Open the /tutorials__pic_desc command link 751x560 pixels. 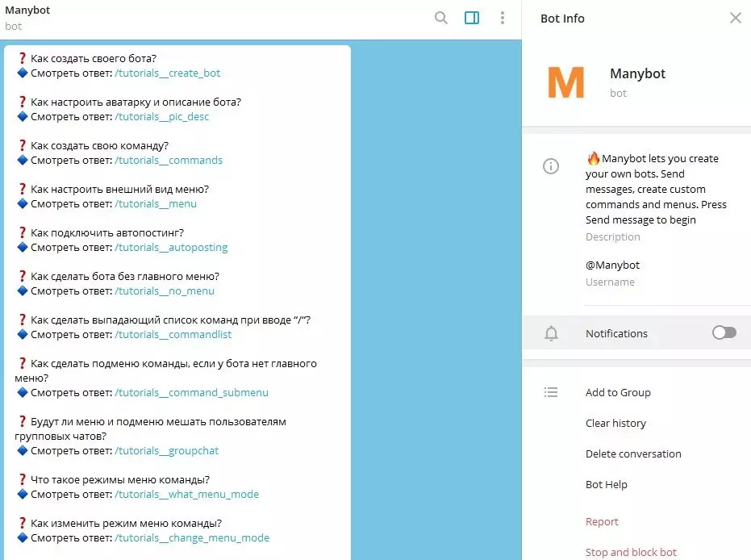(162, 116)
